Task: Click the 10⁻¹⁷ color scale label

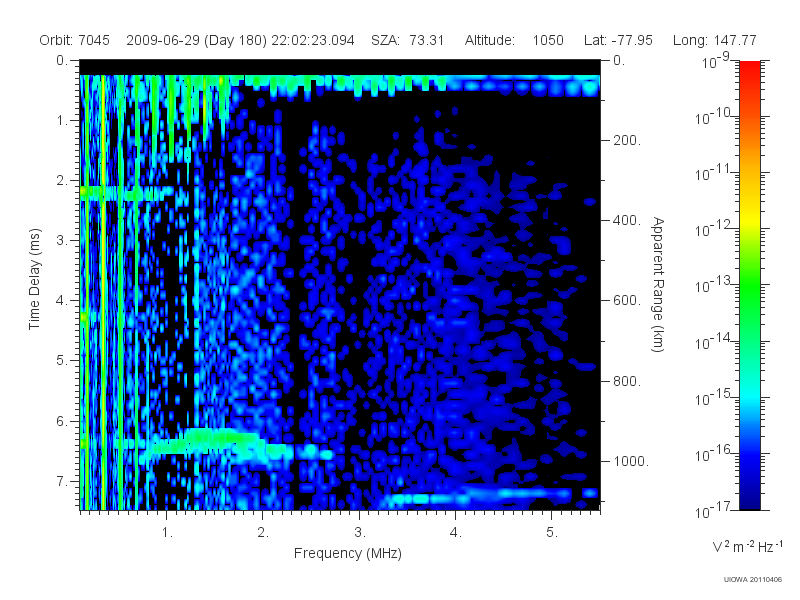Action: [713, 511]
